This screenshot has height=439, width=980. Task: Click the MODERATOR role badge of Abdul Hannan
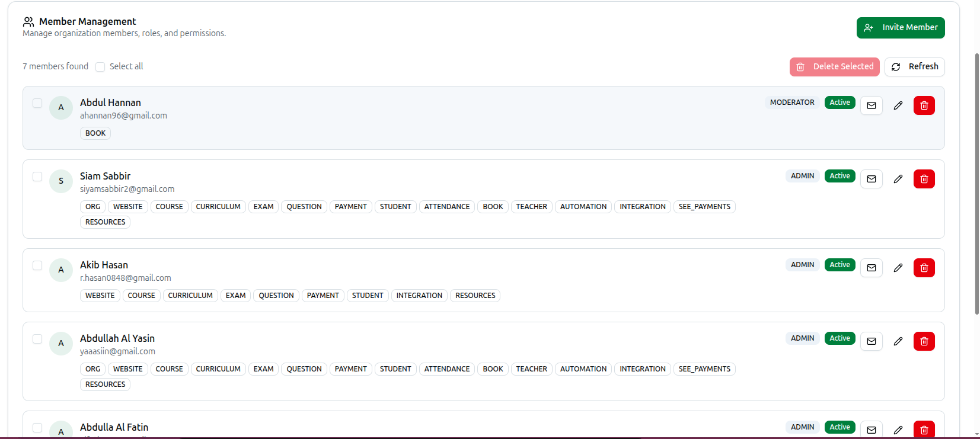coord(792,102)
